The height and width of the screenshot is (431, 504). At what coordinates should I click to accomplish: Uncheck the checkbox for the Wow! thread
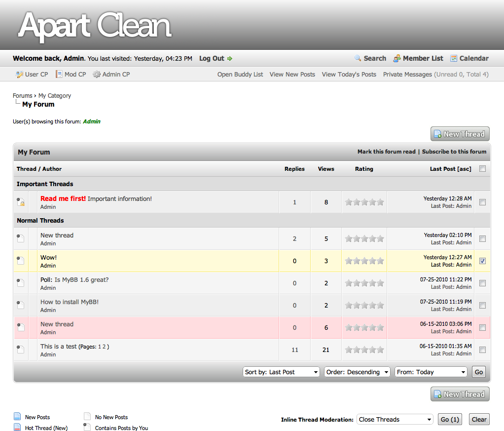(482, 261)
